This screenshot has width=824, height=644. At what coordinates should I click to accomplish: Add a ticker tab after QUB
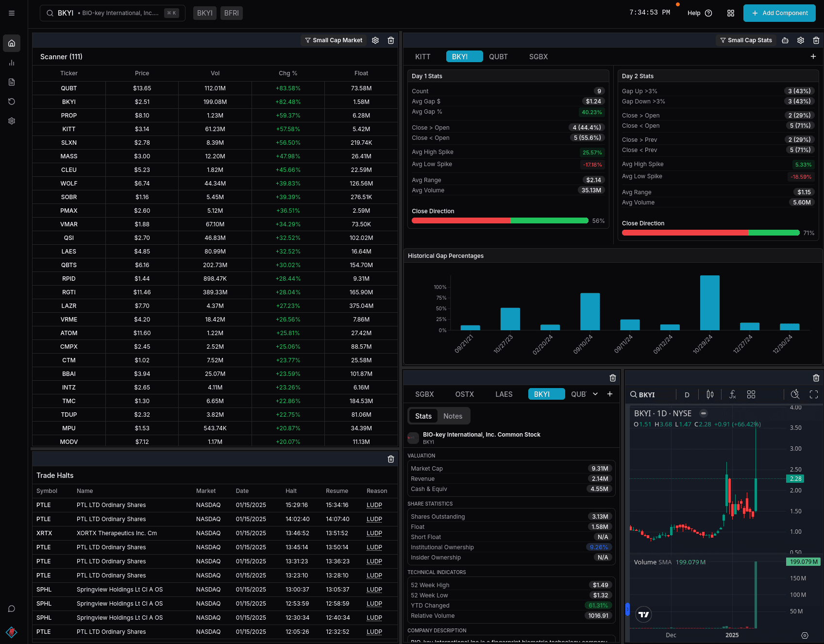[610, 394]
